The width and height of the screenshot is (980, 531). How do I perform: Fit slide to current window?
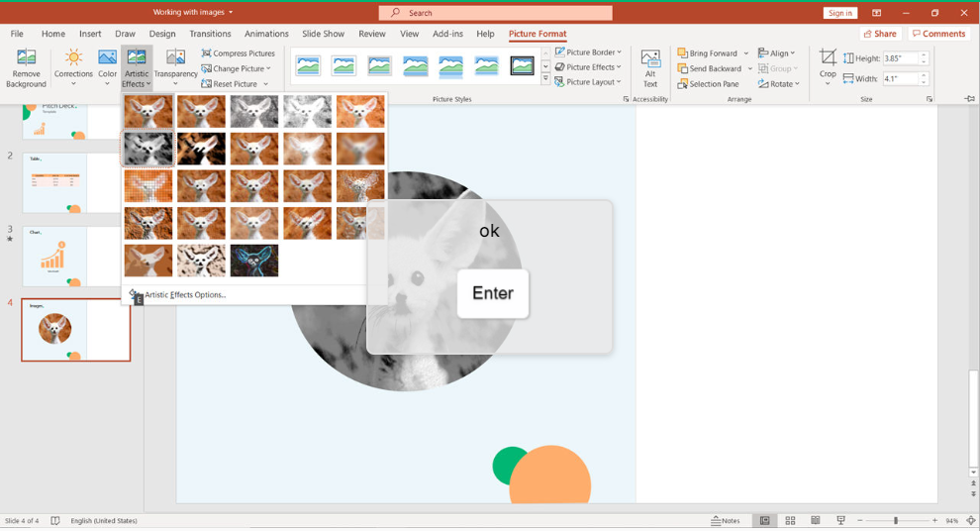click(971, 520)
